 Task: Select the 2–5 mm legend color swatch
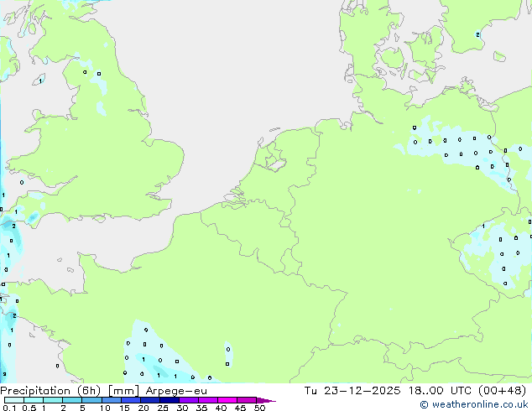tap(72, 400)
